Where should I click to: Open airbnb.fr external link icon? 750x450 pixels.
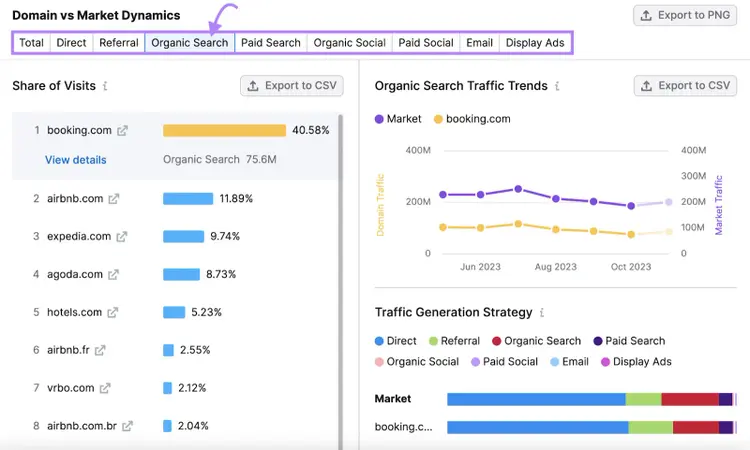coord(100,350)
